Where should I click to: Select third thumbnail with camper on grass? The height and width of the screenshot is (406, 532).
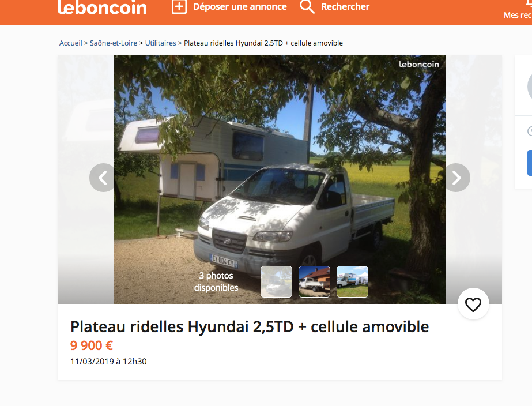click(352, 282)
